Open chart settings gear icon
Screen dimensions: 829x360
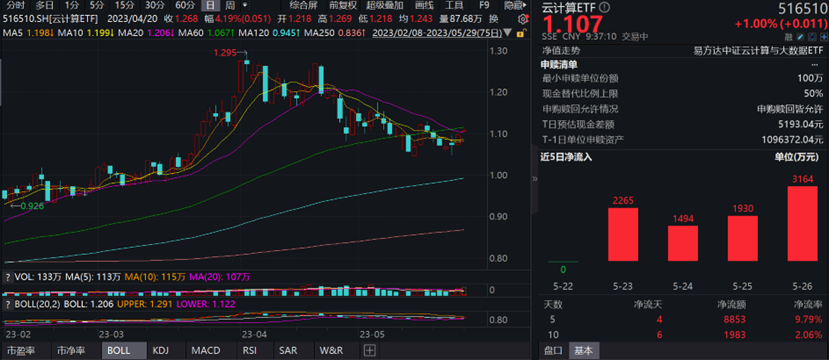tap(523, 19)
